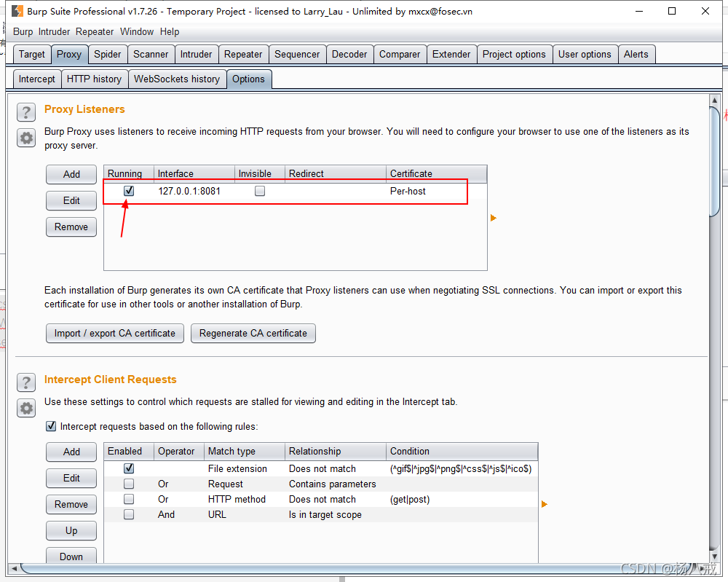
Task: Open the WebSockets history sub-tab
Action: pos(177,79)
